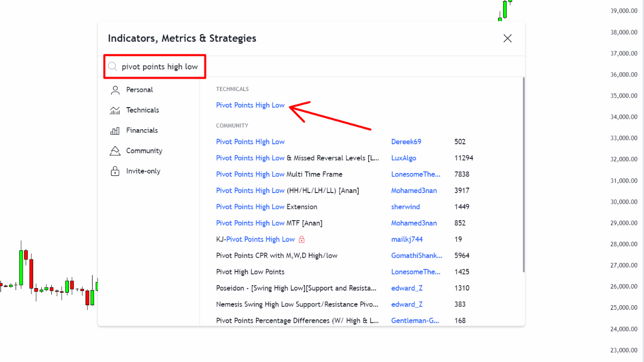
Task: Open the LuxAlgo author profile
Action: 404,158
